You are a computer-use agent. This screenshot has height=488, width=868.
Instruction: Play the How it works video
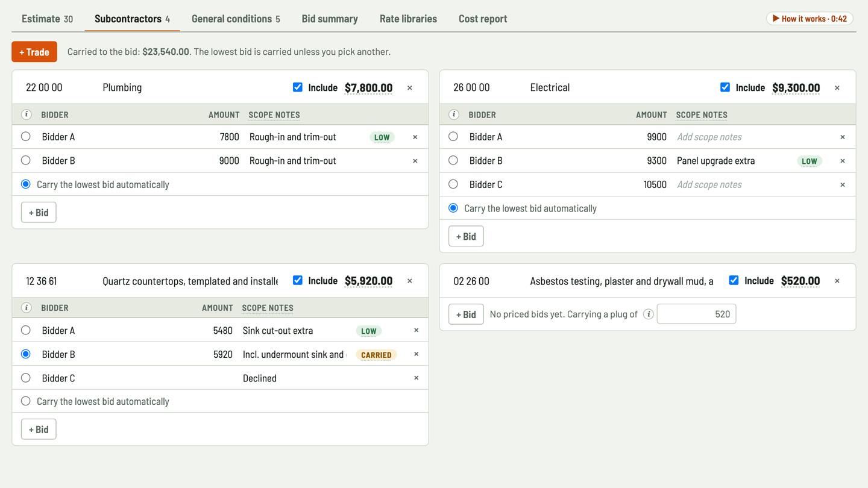(x=810, y=19)
